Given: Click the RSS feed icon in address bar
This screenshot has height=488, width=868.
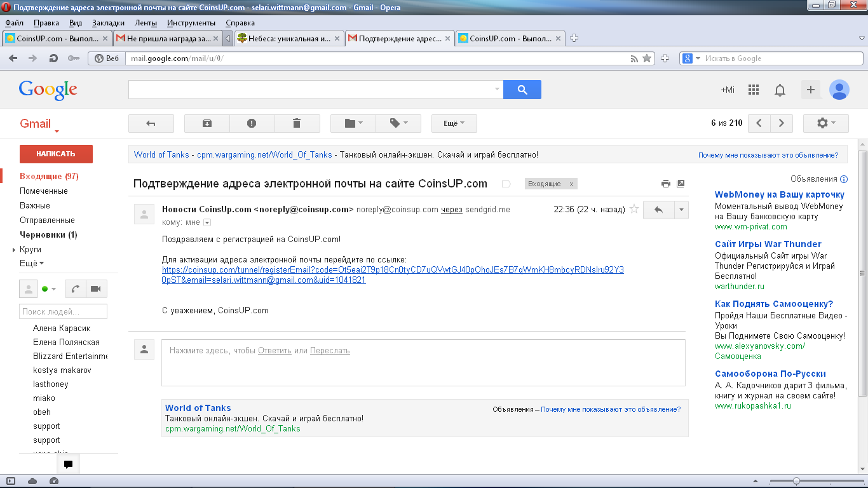Looking at the screenshot, I should pos(634,58).
